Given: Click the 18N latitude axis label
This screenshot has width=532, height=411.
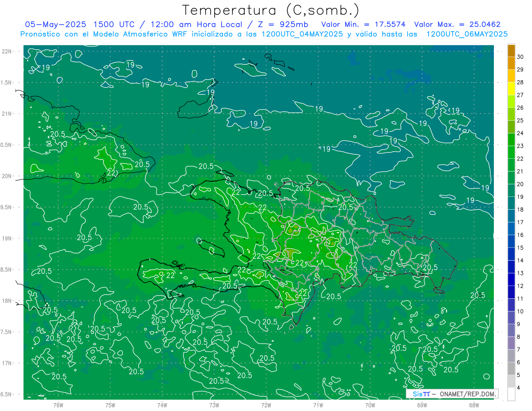Looking at the screenshot, I should [7, 301].
